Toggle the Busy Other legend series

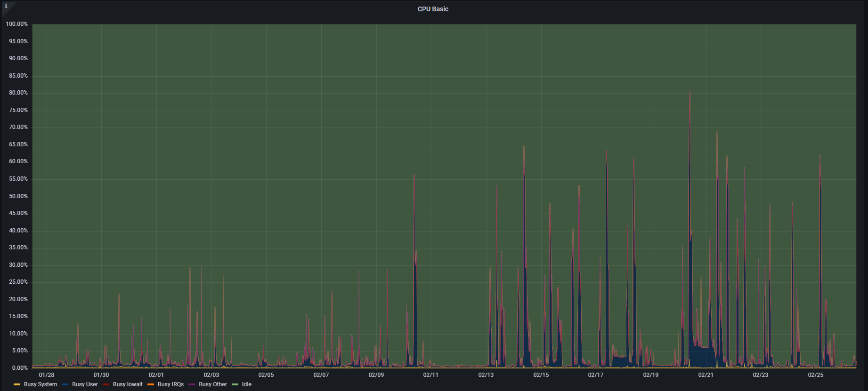213,384
